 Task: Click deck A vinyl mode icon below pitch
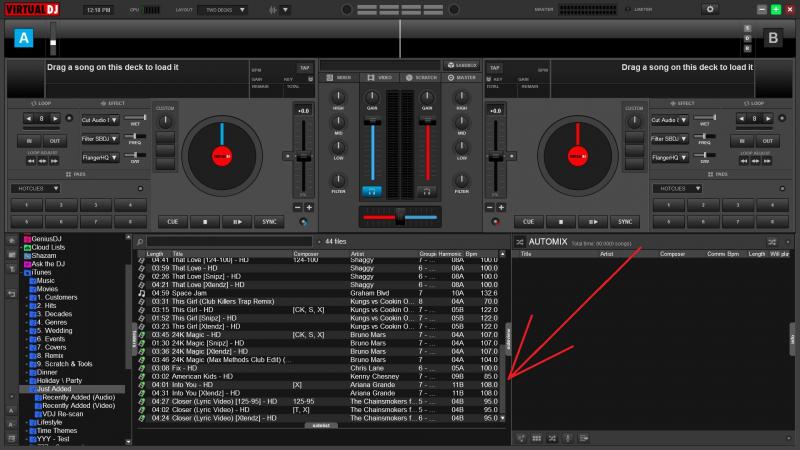304,221
